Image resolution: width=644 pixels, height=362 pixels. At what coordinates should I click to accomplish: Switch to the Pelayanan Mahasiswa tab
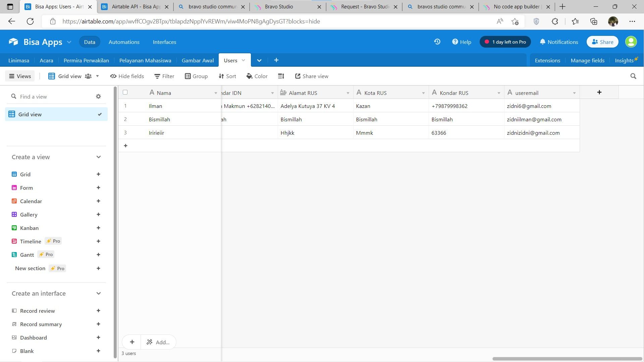pos(145,60)
